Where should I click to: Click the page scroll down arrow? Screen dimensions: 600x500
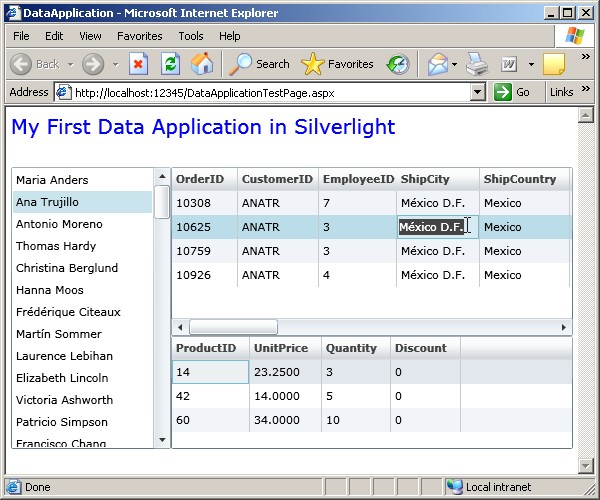tap(585, 466)
